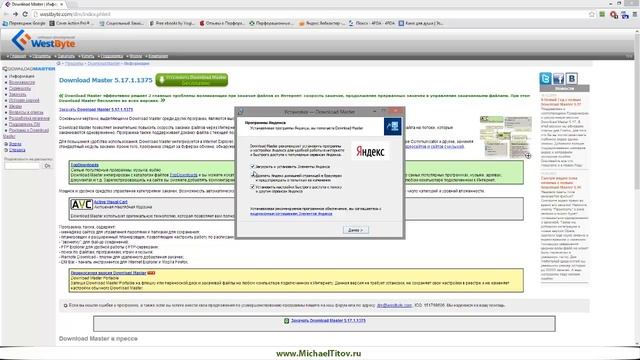This screenshot has height=360, width=640.
Task: Click the 'Ok' subscribe button
Action: [x=47, y=166]
